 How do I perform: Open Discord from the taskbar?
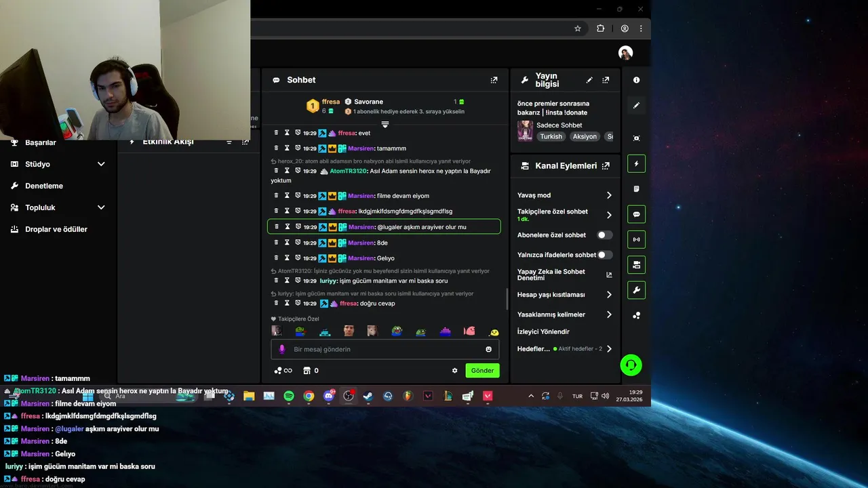click(329, 396)
